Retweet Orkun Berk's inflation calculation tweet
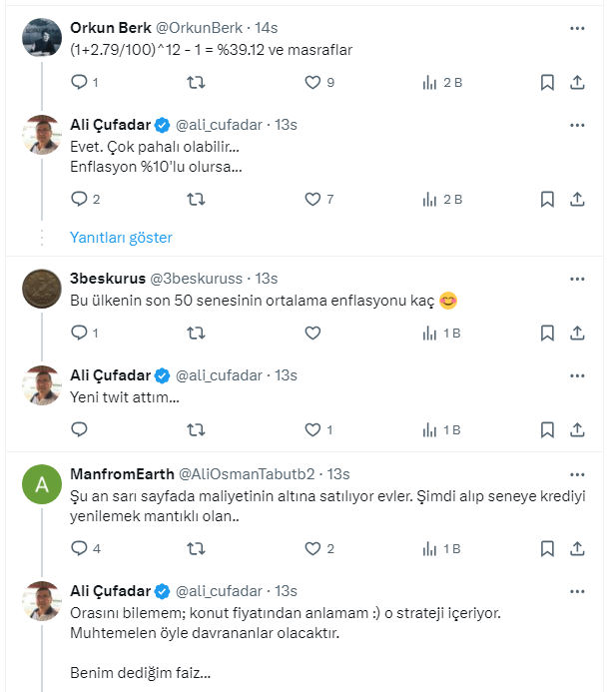 197,83
